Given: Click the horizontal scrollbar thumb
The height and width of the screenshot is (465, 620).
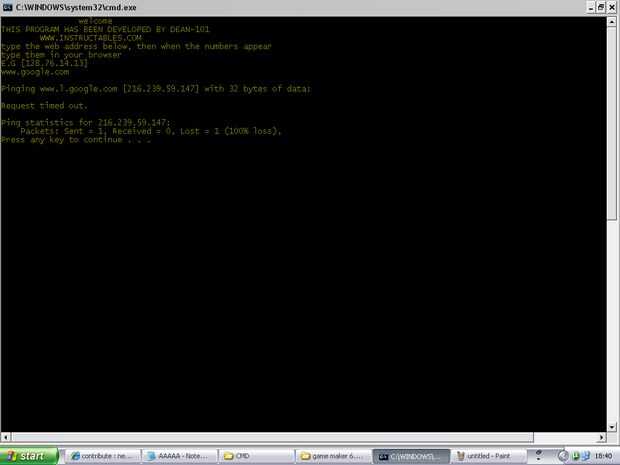Looking at the screenshot, I should point(272,437).
